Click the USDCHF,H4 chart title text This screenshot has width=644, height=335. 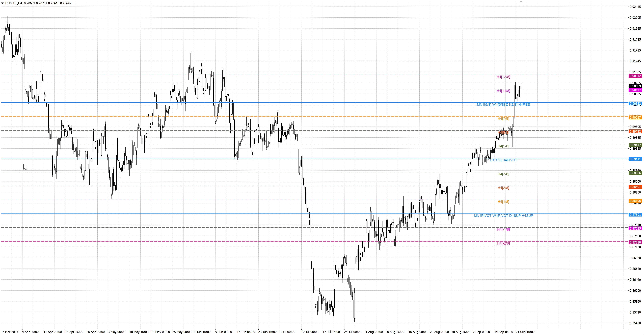tap(13, 3)
